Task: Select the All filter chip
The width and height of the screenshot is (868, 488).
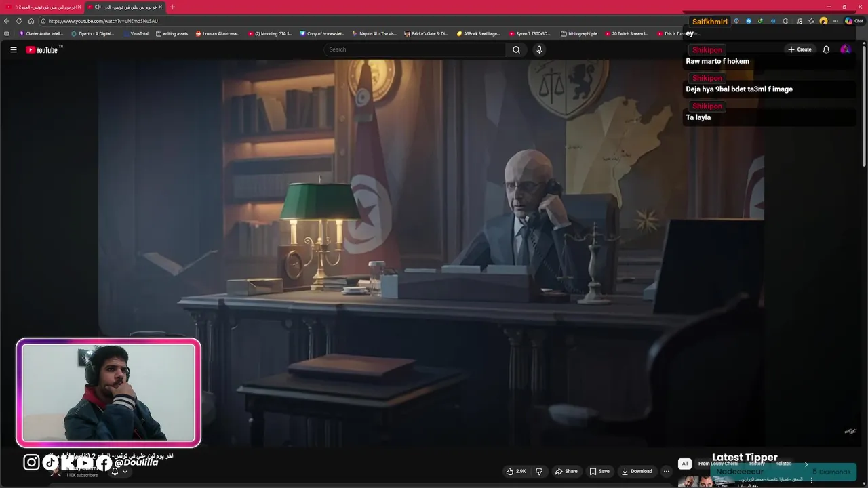Action: coord(685,464)
